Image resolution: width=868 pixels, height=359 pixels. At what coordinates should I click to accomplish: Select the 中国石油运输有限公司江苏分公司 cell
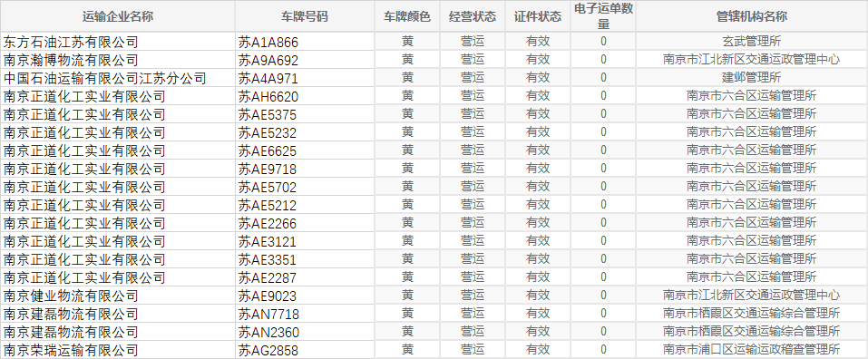click(x=117, y=78)
